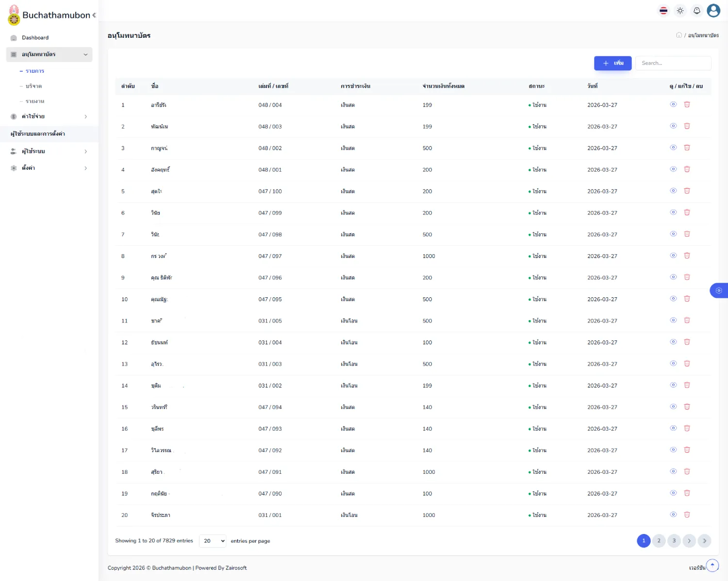Click the Thai flag language icon
Image resolution: width=728 pixels, height=581 pixels.
tap(663, 11)
